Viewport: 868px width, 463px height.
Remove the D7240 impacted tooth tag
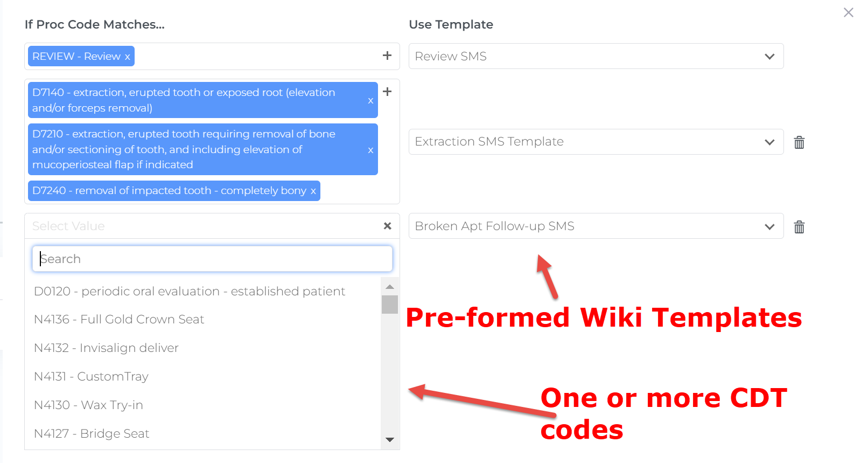click(x=313, y=191)
